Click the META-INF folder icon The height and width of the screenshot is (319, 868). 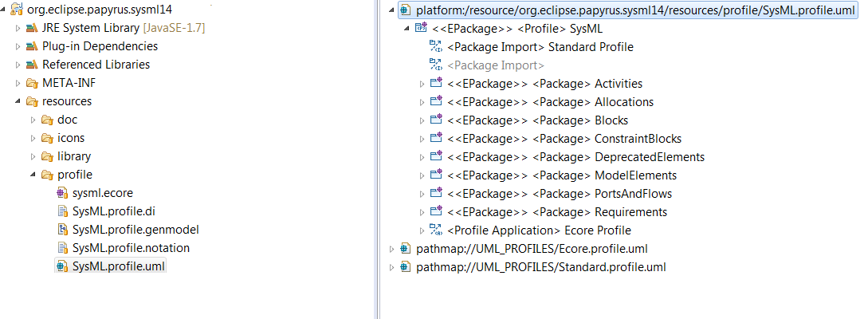click(x=32, y=83)
